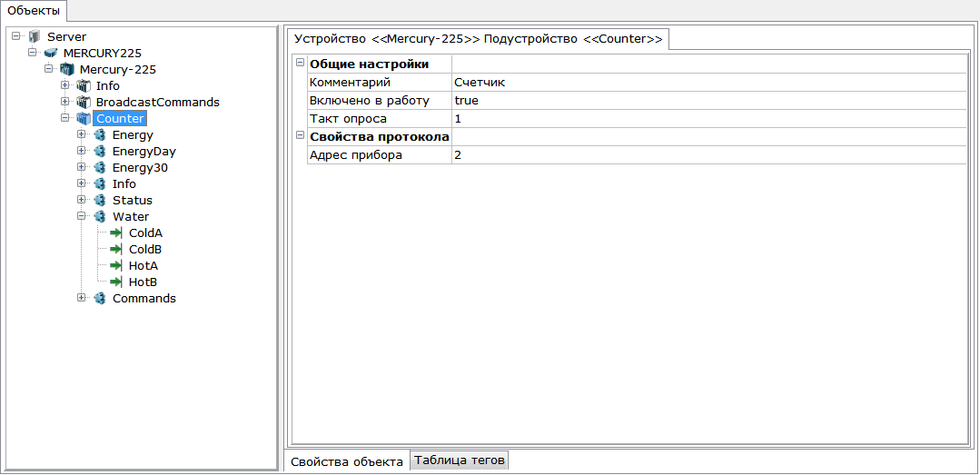Click the MERCURY225 channel icon
The height and width of the screenshot is (475, 980).
pyautogui.click(x=51, y=53)
